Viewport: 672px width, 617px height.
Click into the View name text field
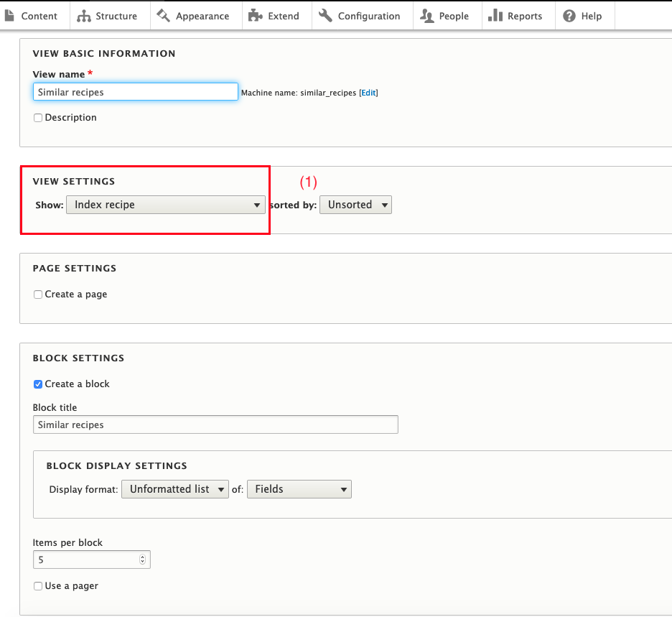pos(135,92)
